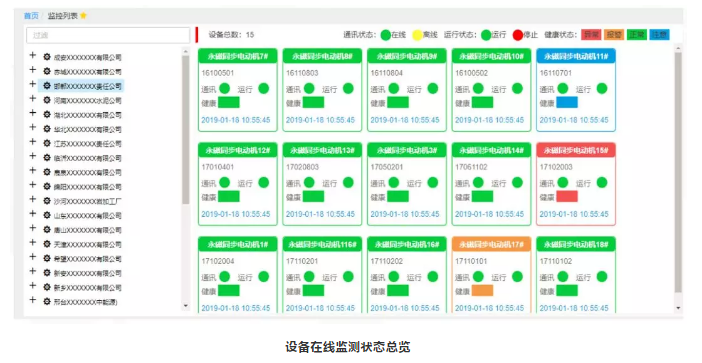Screen dimensions: 702x363
Task: Click the device grid's scrollbar down arrow
Action: click(678, 308)
